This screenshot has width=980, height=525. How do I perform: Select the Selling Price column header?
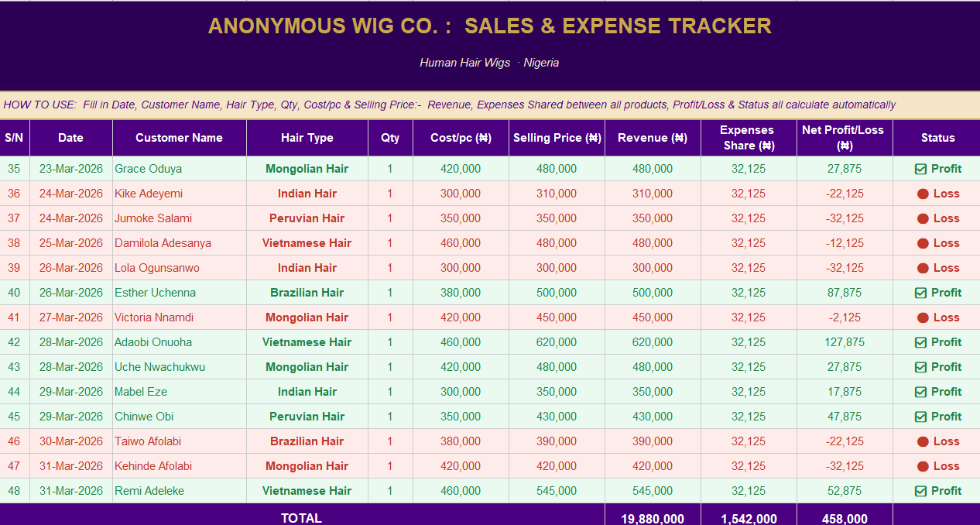pyautogui.click(x=557, y=138)
